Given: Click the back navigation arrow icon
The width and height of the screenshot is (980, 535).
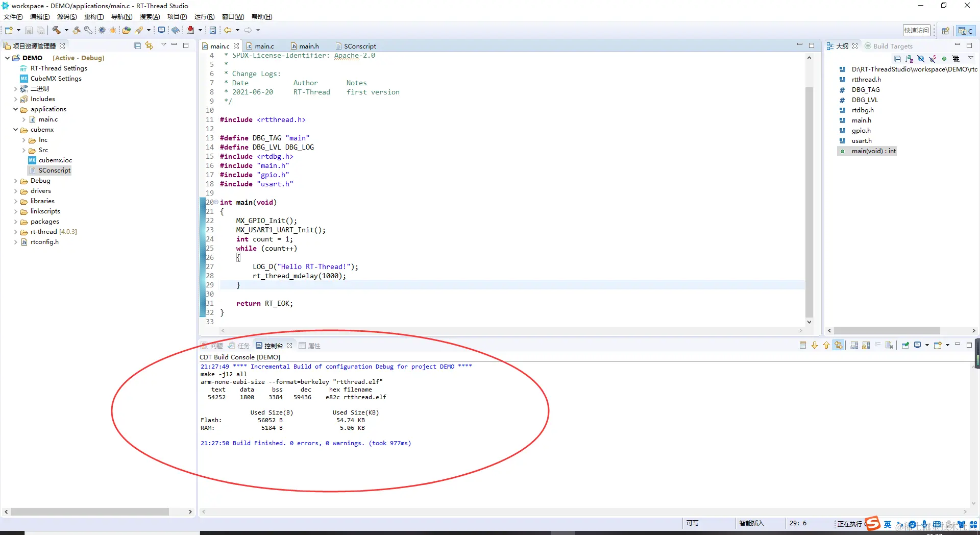Looking at the screenshot, I should coord(228,30).
